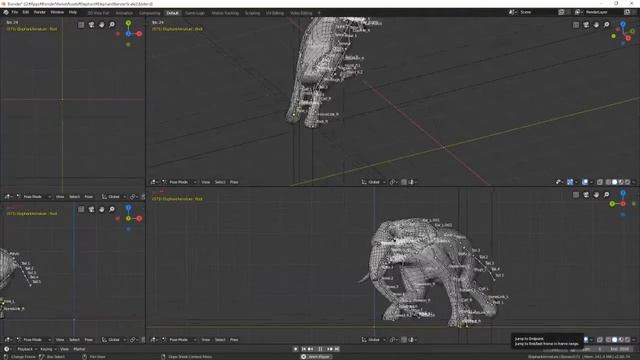Click Anim Player in the status bar

pos(316,357)
